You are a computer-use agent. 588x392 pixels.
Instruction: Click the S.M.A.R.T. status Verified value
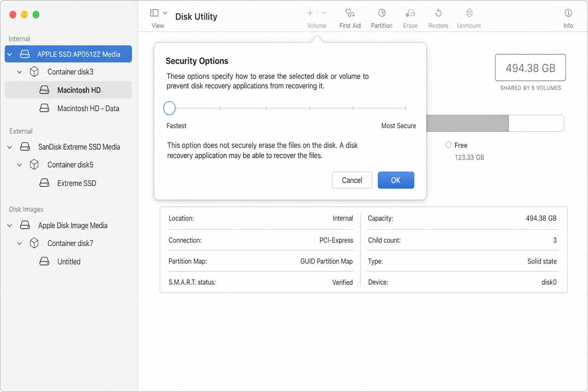(x=342, y=282)
